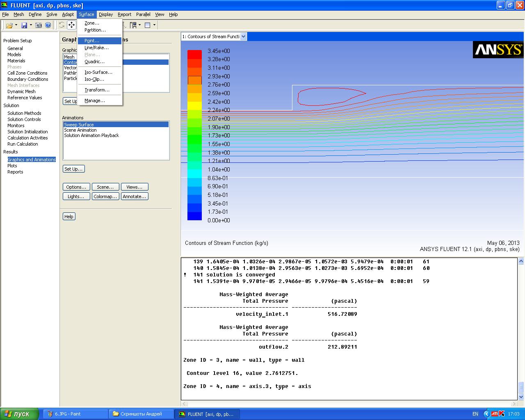The height and width of the screenshot is (420, 525).
Task: Select Graphics and Animations tree item
Action: (x=32, y=160)
